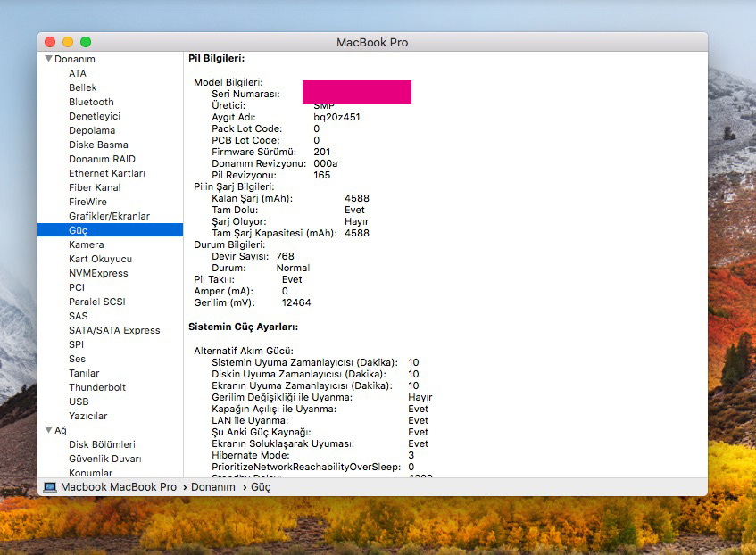Screen dimensions: 756x555
Task: Click the Tam Şarj Kapasitesi label
Action: tap(274, 233)
